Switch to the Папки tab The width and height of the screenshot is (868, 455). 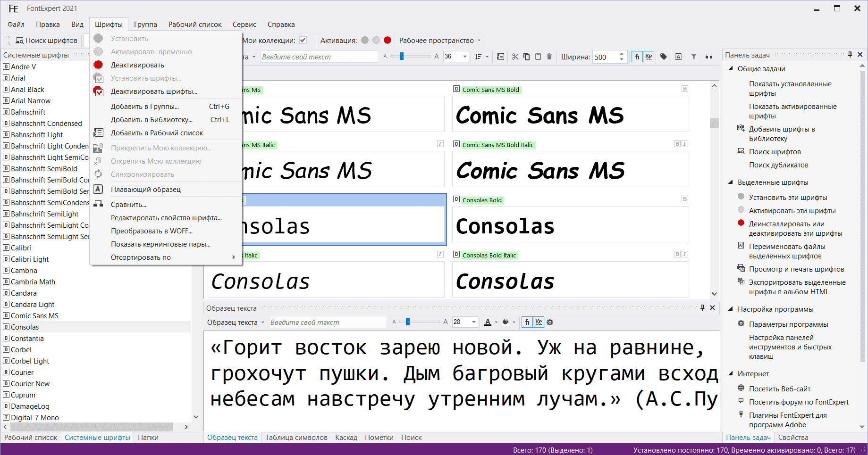[148, 438]
